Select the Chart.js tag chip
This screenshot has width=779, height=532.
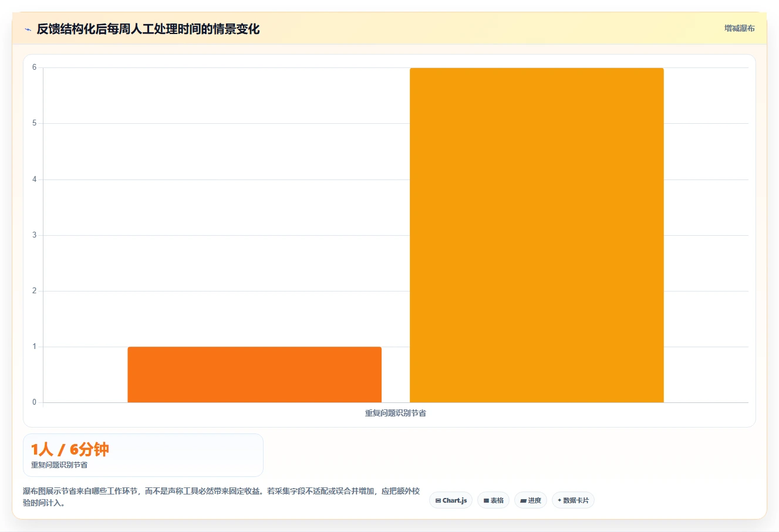[x=451, y=500]
